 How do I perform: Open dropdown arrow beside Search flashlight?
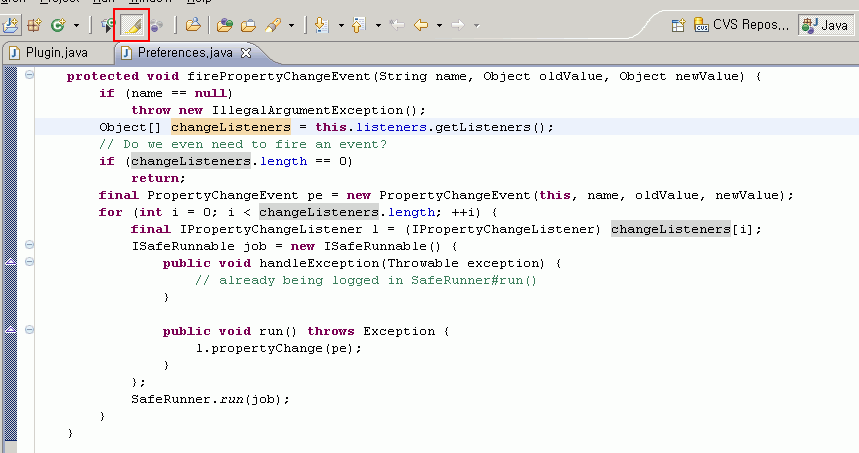tap(291, 25)
